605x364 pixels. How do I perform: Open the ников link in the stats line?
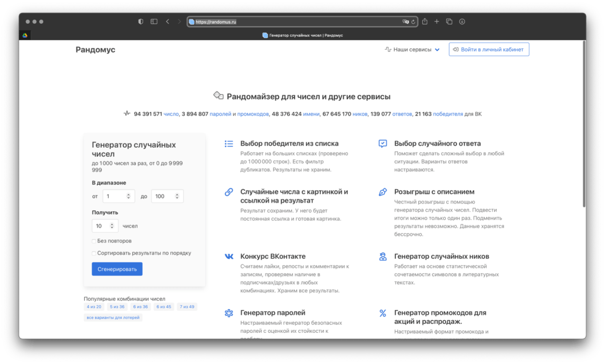point(360,114)
